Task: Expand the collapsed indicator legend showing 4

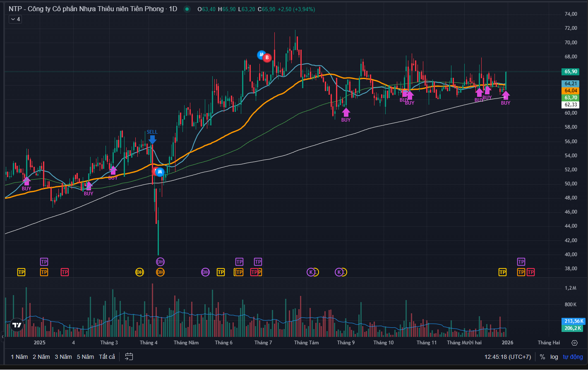Action: click(x=15, y=19)
